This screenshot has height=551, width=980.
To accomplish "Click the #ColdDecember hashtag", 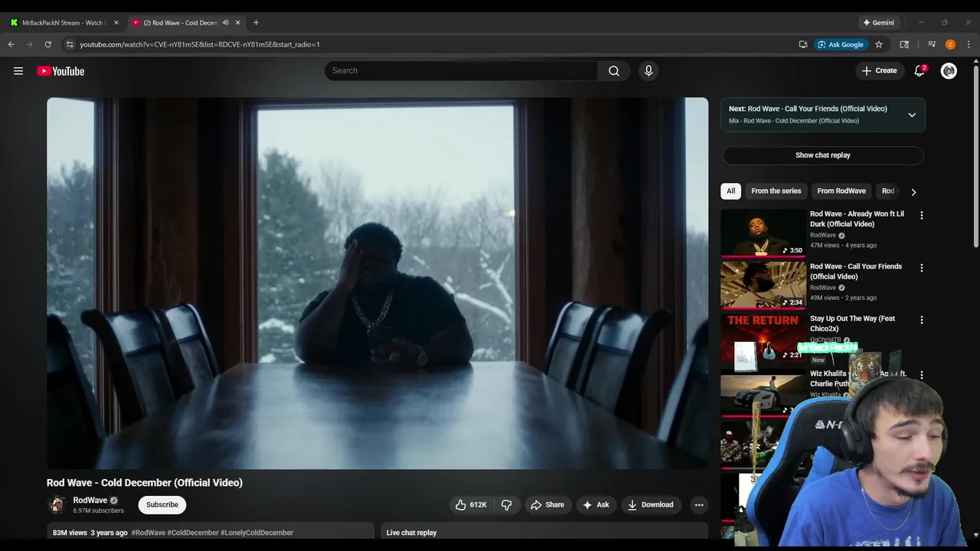I will (193, 533).
